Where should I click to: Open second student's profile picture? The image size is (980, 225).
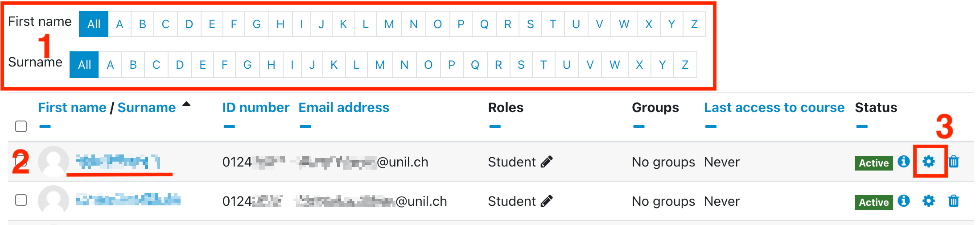pyautogui.click(x=54, y=200)
